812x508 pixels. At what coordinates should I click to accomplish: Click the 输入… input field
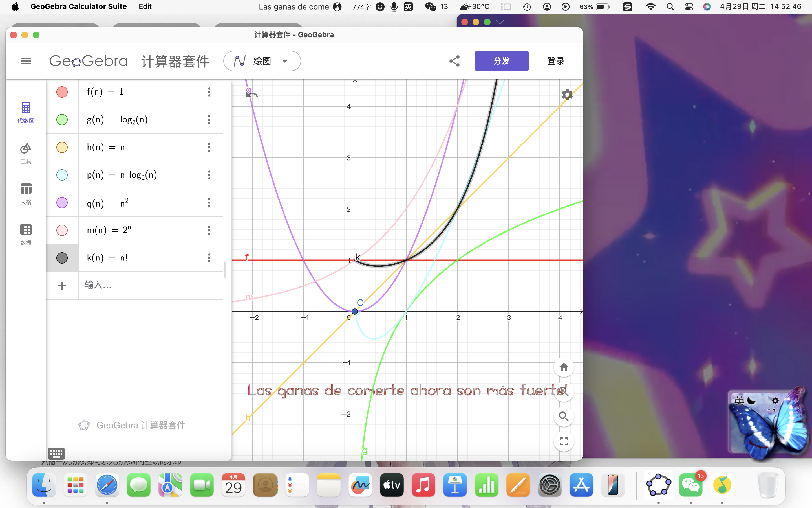(151, 285)
